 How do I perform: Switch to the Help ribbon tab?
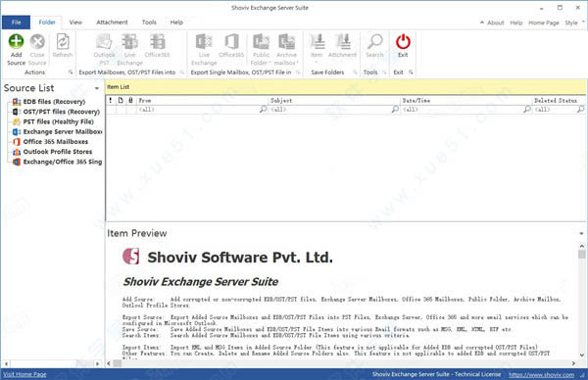(176, 23)
